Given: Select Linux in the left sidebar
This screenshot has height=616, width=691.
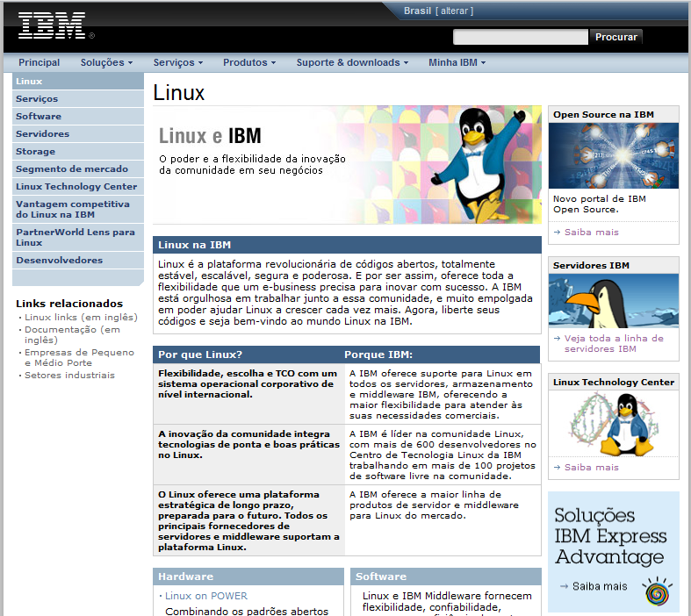Looking at the screenshot, I should (x=78, y=81).
